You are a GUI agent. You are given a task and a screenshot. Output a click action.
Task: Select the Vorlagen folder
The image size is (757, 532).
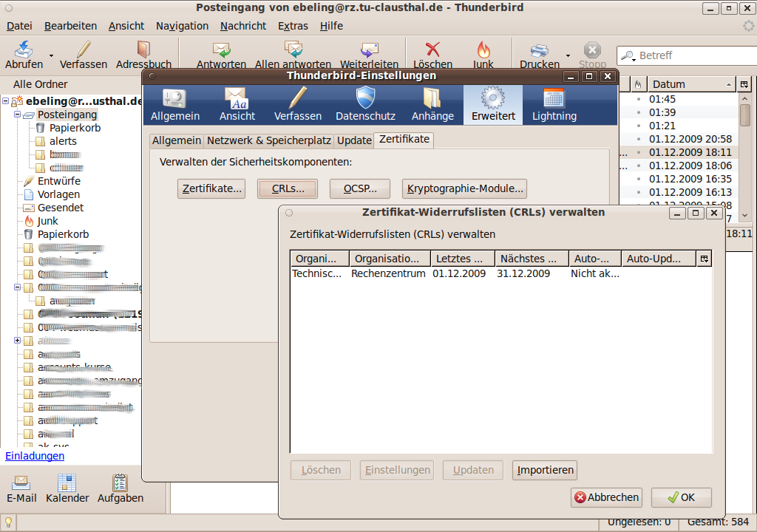tap(58, 194)
